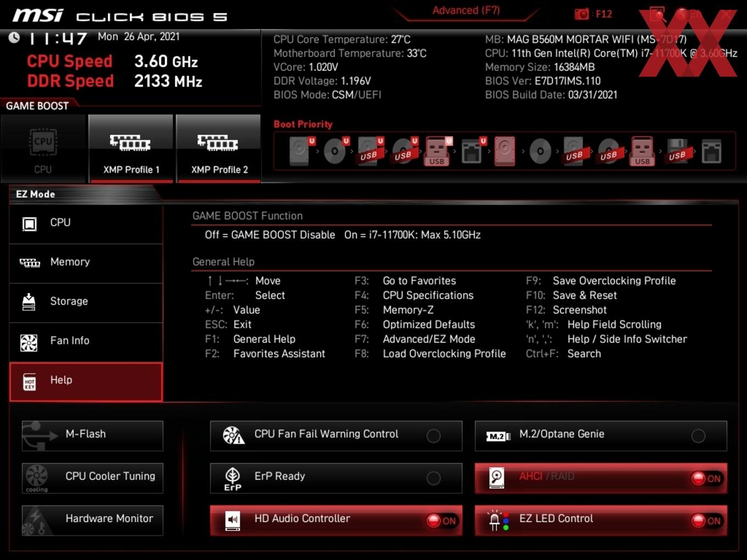Click the "Boot Priority" heading

pyautogui.click(x=303, y=124)
